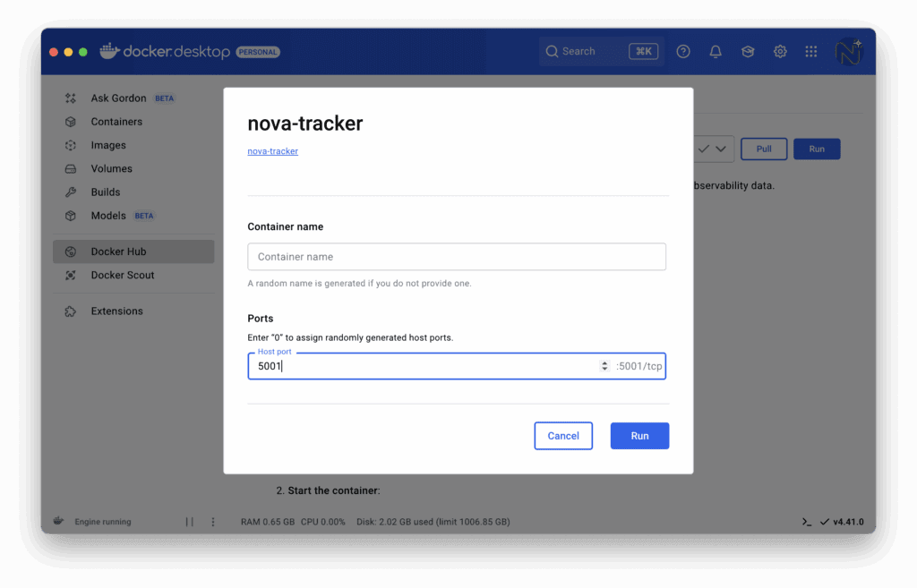Viewport: 917px width, 588px height.
Task: Click the ⌘K shortcut badge
Action: 643,51
